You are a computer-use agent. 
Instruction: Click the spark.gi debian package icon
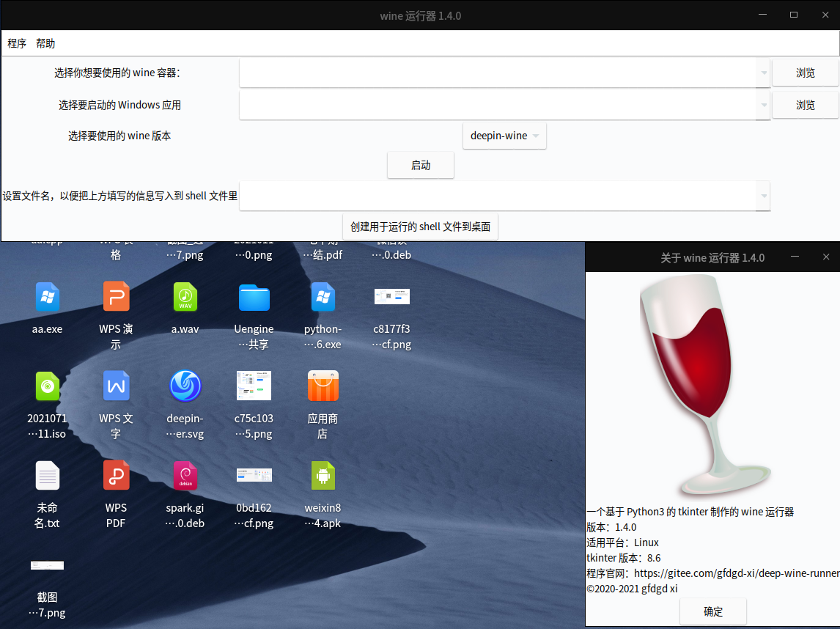pyautogui.click(x=185, y=476)
